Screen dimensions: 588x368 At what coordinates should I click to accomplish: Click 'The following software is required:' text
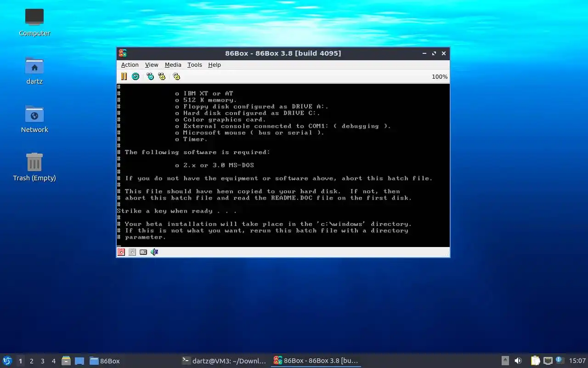tap(198, 152)
